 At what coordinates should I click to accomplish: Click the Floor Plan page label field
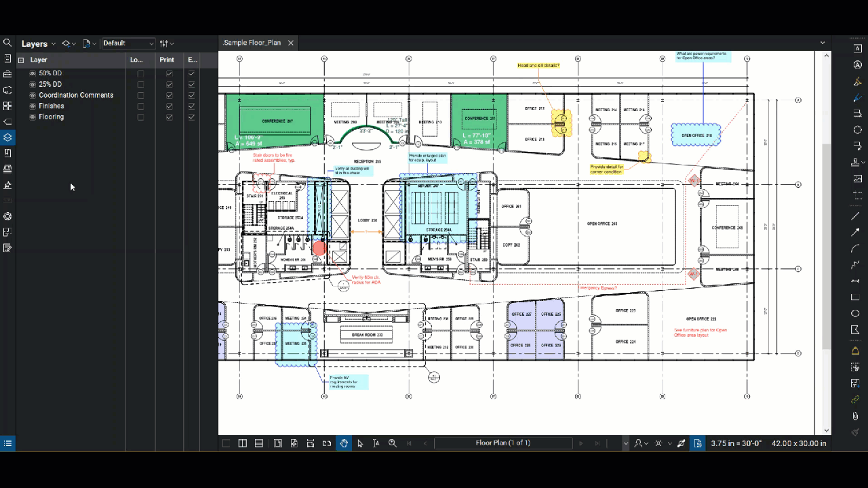(x=502, y=443)
